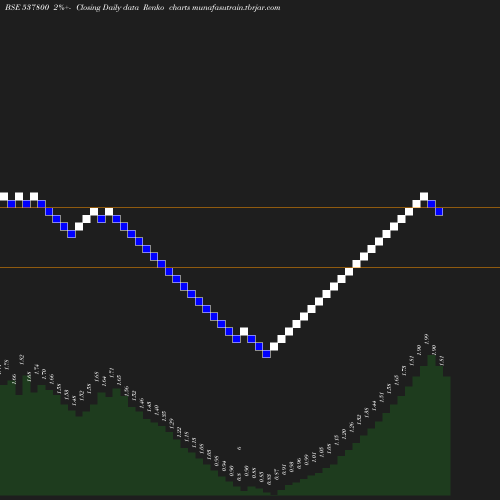Image resolution: width=500 pixels, height=500 pixels.
Task: Click the 1.82 value label
Action: click(x=22, y=360)
